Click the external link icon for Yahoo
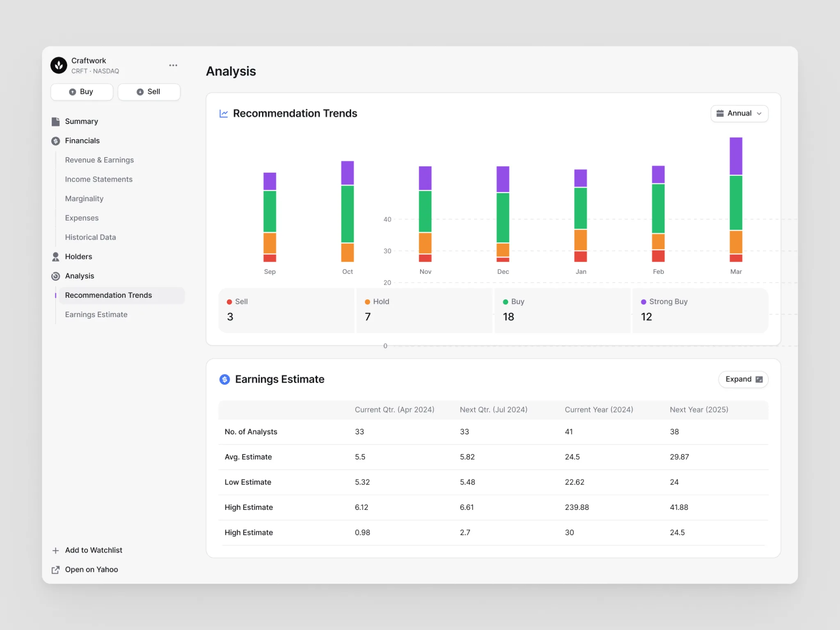840x630 pixels. tap(56, 570)
